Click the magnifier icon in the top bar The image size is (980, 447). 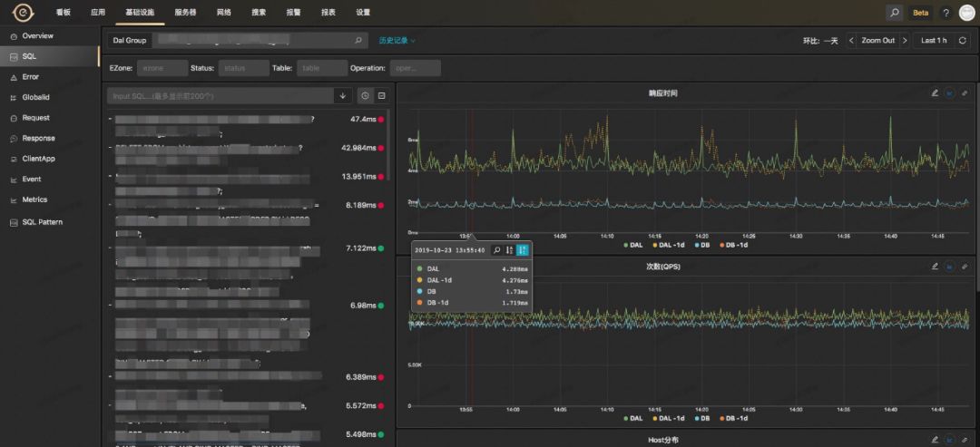click(895, 13)
